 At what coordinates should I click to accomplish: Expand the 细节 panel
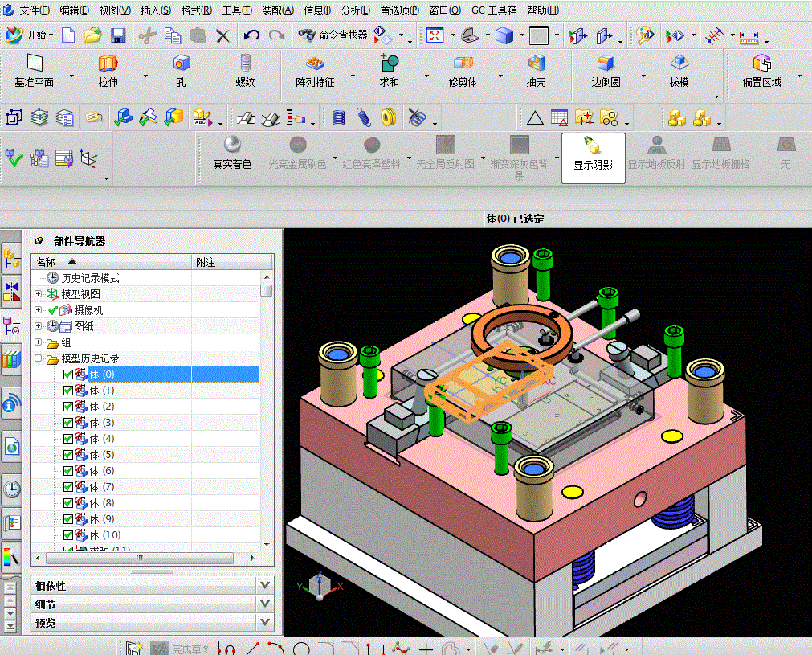pos(264,604)
